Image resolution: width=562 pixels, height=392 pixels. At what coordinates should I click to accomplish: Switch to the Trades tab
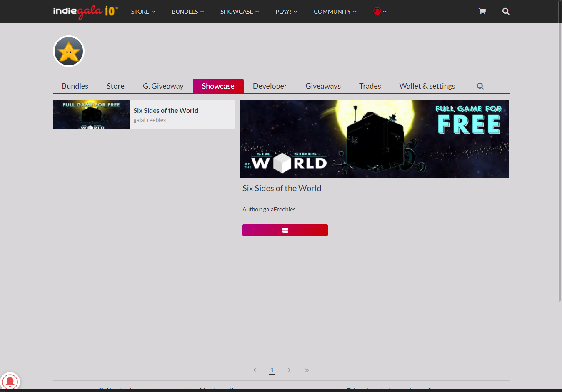pos(370,86)
